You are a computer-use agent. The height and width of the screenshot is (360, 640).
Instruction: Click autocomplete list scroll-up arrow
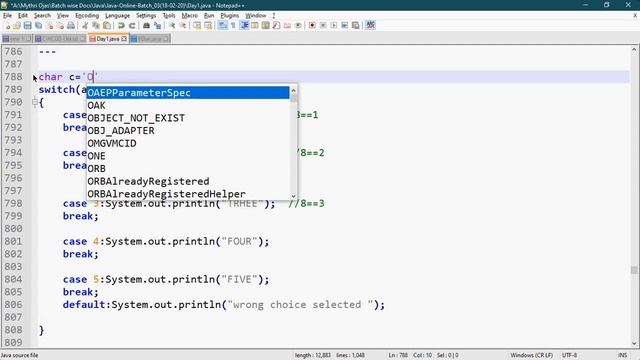(293, 90)
